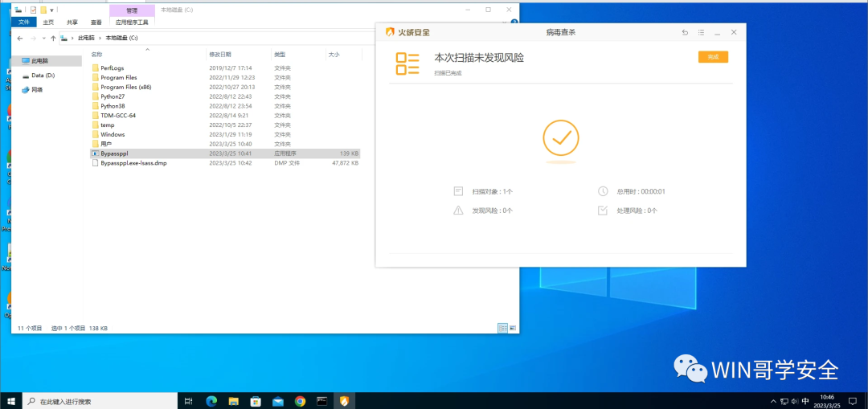Click the risk warning triangle icon
This screenshot has height=409, width=868.
(458, 211)
